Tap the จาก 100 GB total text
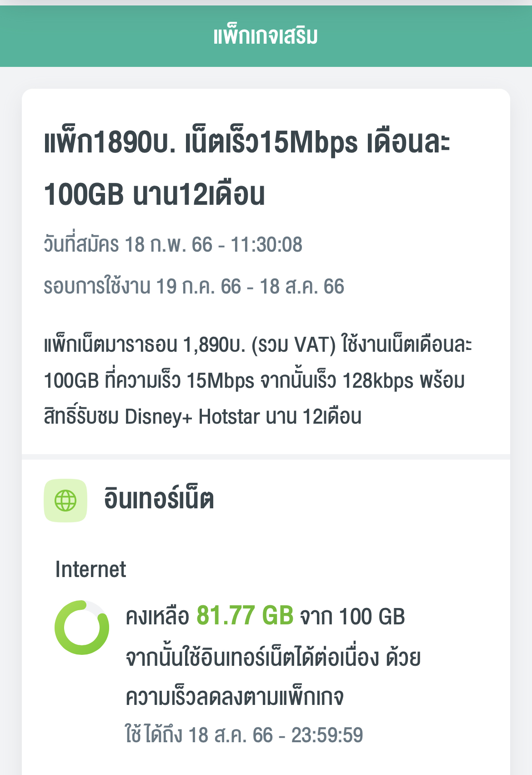Image resolution: width=532 pixels, height=775 pixels. (x=352, y=617)
